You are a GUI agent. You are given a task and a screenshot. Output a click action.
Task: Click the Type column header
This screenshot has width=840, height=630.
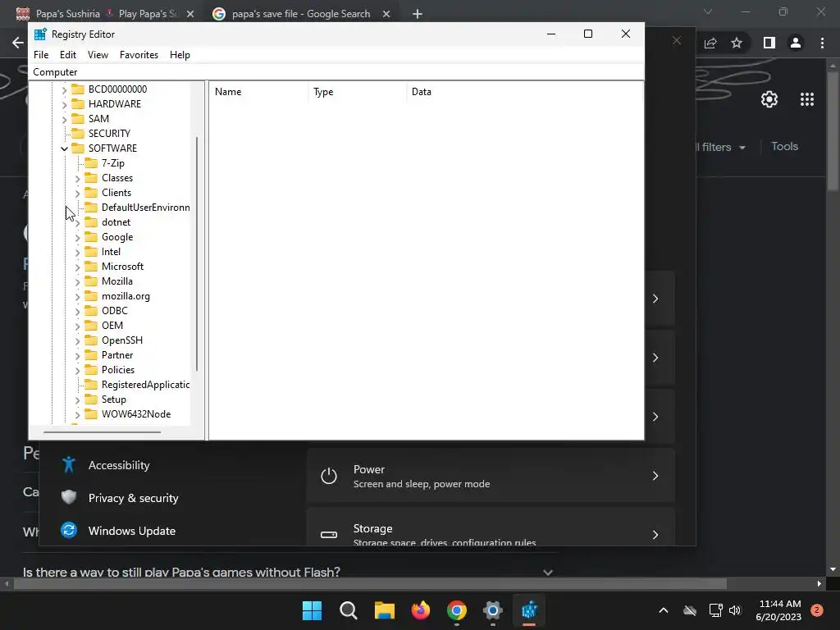(358, 92)
